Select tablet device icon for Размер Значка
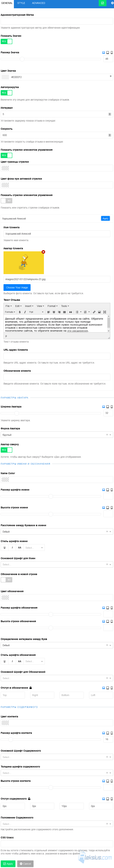The height and width of the screenshot is (868, 114). point(108,53)
